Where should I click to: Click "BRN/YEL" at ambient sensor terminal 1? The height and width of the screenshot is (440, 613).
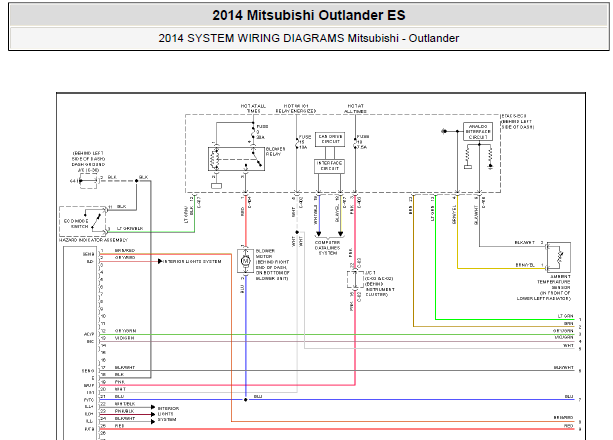[525, 265]
